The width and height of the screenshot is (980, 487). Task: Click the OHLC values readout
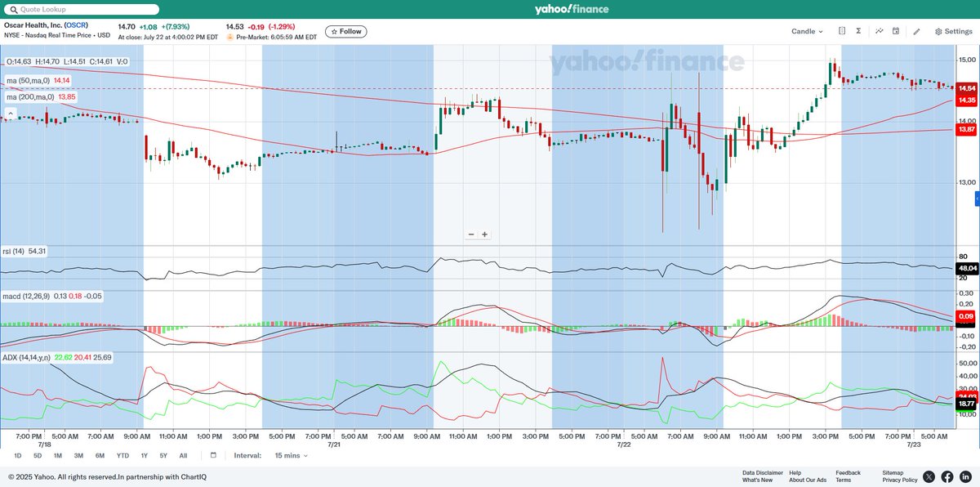pos(67,61)
